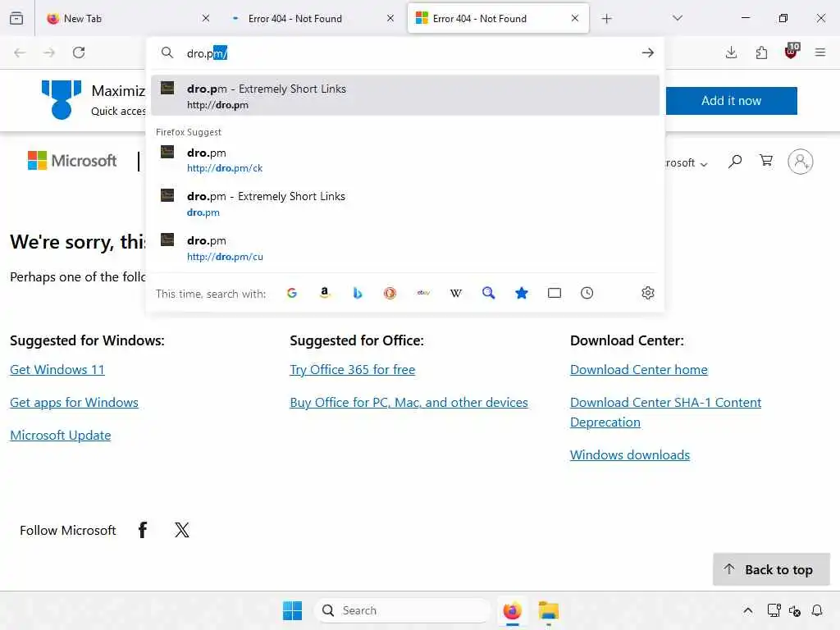Screen dimensions: 840x630
Task: Open Microsoft site search magnifier
Action: coord(735,162)
